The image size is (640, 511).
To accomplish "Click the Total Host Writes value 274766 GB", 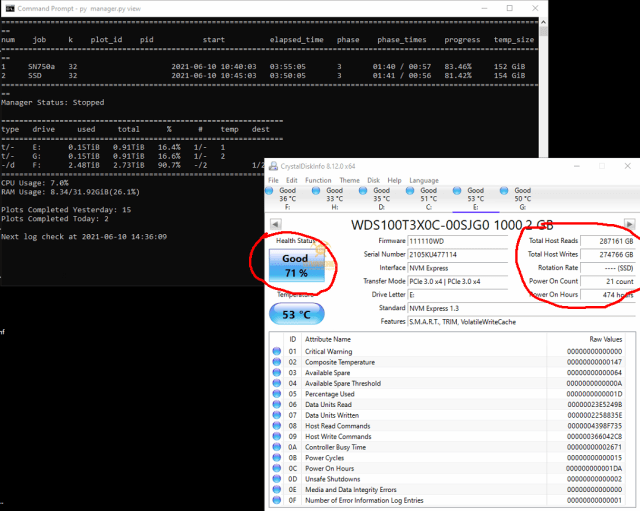I will coord(608,255).
